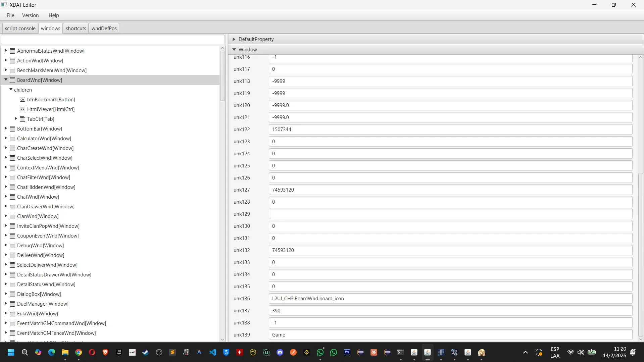644x362 pixels.
Task: Open Steam from the taskbar
Action: pyautogui.click(x=146, y=352)
